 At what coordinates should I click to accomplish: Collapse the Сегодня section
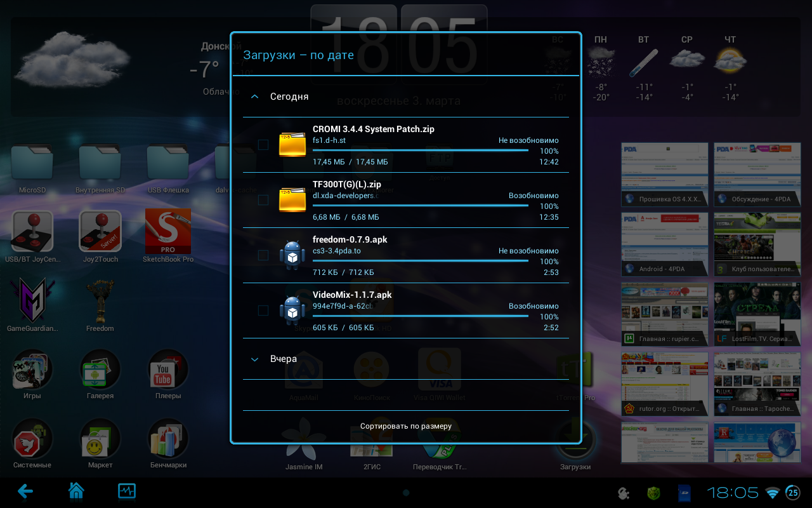point(255,97)
